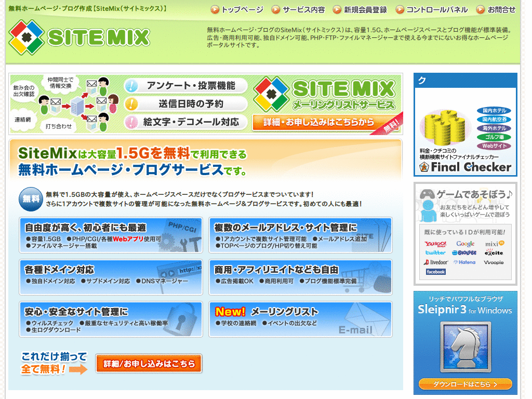Open トップページ in top navigation
Image resolution: width=532 pixels, height=399 pixels.
[x=237, y=10]
